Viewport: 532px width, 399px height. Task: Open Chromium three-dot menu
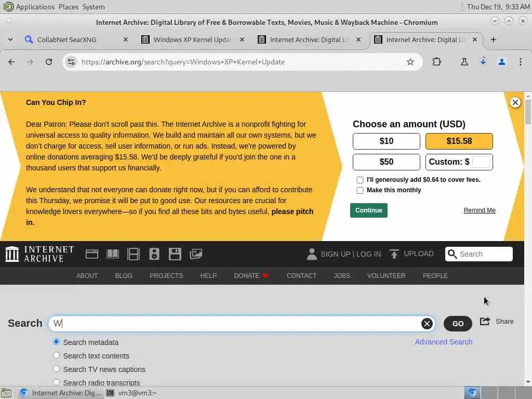click(x=520, y=62)
